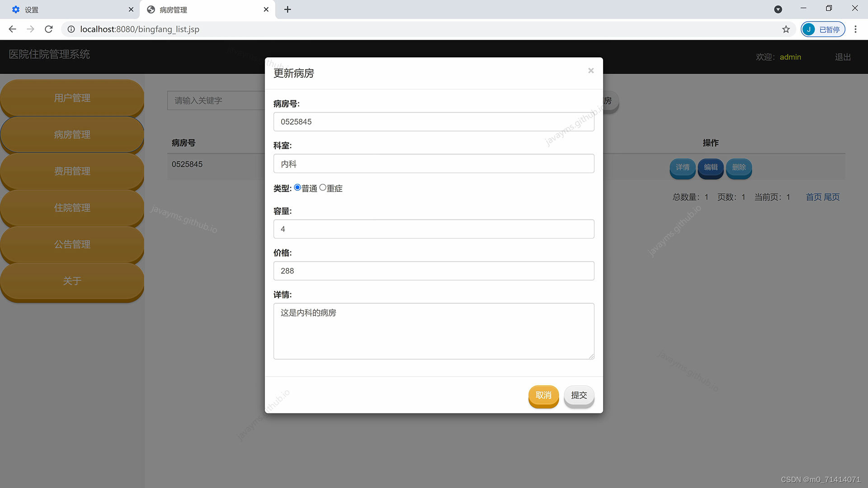Click the 详情 button for room 0525845
The image size is (868, 488).
(682, 168)
